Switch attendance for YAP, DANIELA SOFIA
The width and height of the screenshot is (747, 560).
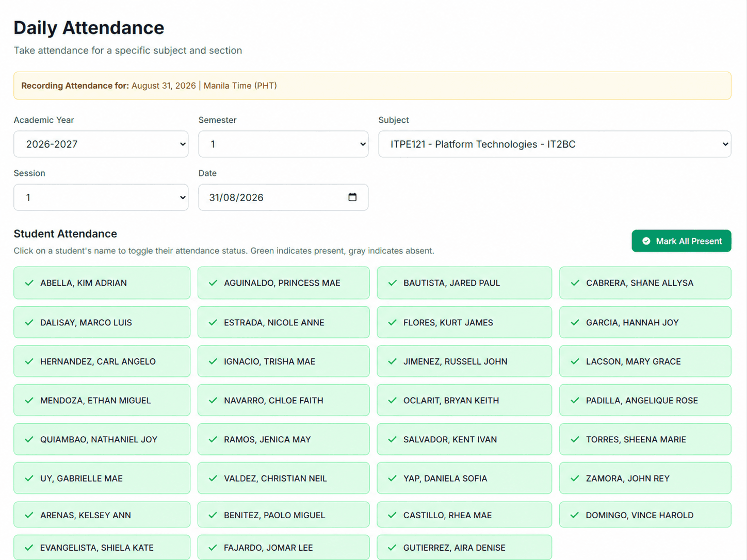pyautogui.click(x=464, y=479)
